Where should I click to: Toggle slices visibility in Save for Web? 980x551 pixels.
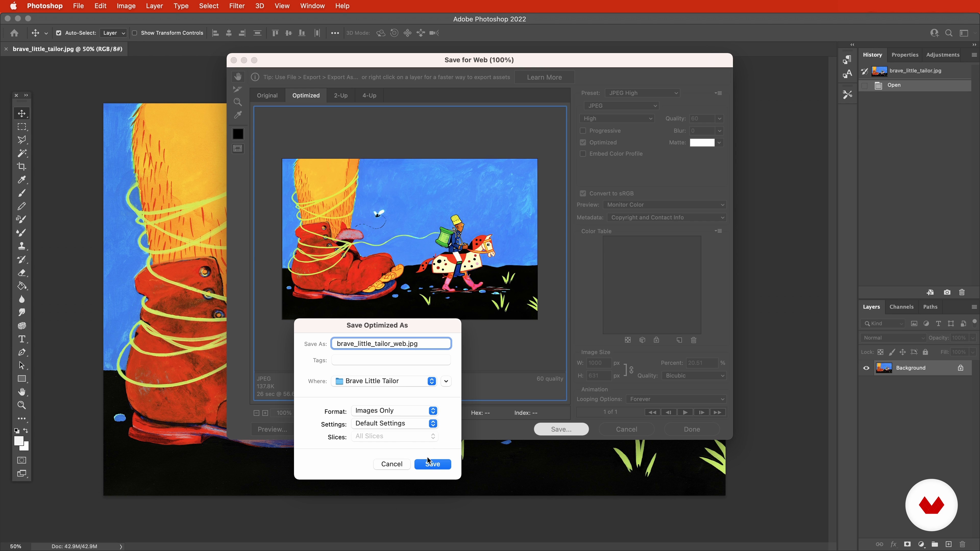click(238, 149)
